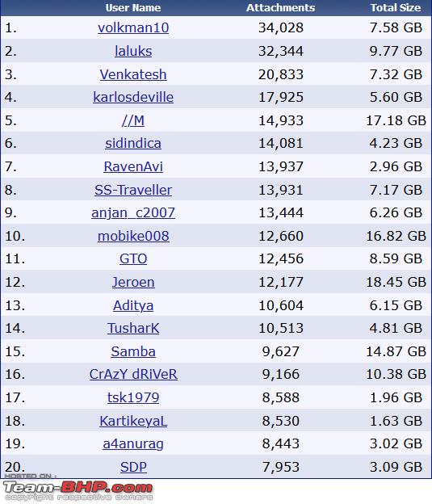Open the Samba user link
This screenshot has height=504, width=432.
click(133, 351)
